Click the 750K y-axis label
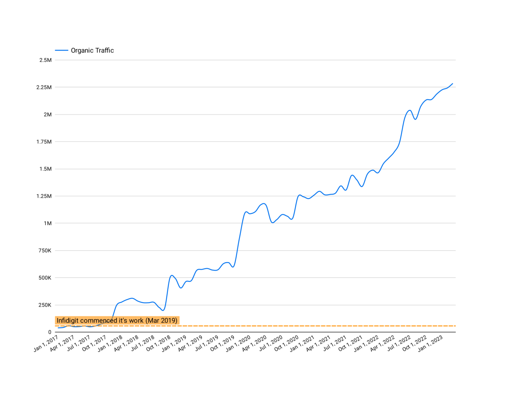The height and width of the screenshot is (399, 532). point(45,251)
